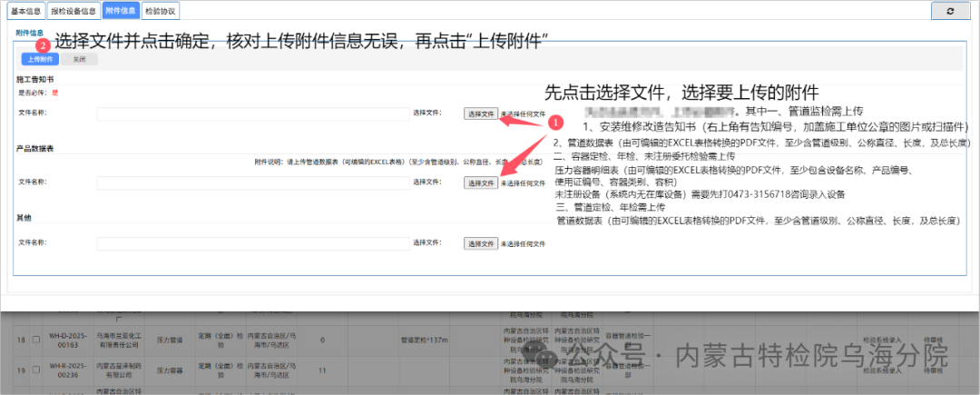Click 压力容器 cell in row 19
980x395 pixels.
coord(168,370)
